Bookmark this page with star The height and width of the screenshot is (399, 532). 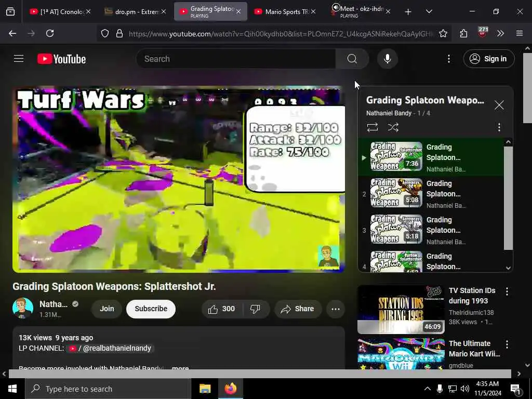(443, 33)
